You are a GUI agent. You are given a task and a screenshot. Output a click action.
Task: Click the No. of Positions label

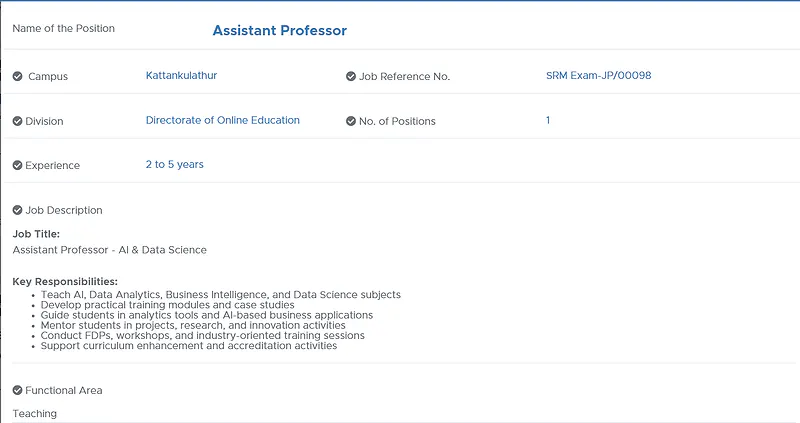pyautogui.click(x=397, y=121)
